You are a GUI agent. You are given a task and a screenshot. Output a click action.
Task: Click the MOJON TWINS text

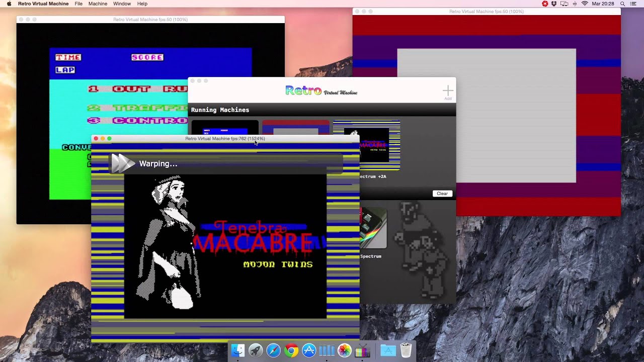coord(278,264)
